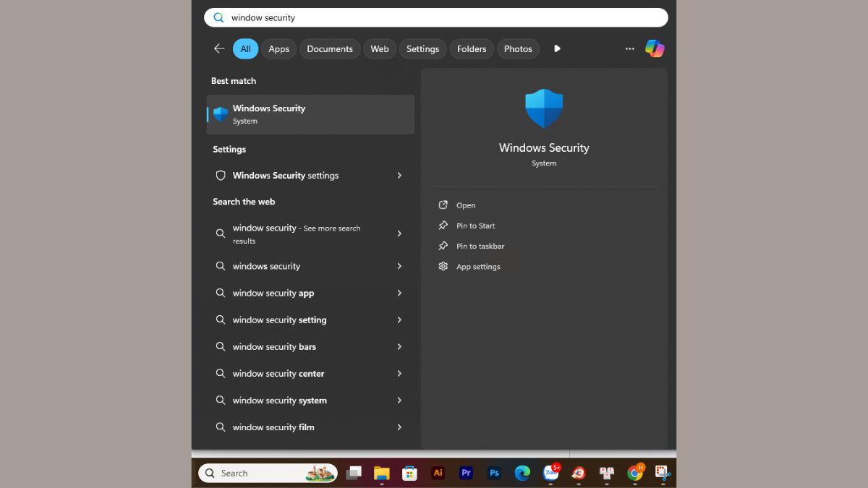Expand the 'windows security' web suggestion arrow
The height and width of the screenshot is (488, 868).
click(399, 266)
